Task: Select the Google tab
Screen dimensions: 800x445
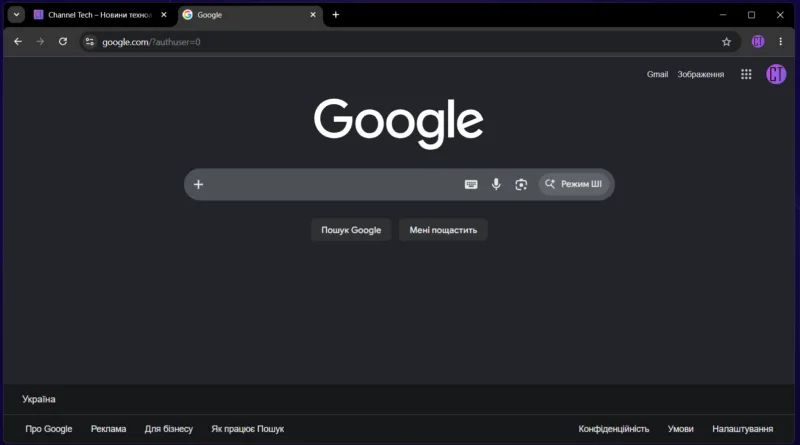Action: 250,15
